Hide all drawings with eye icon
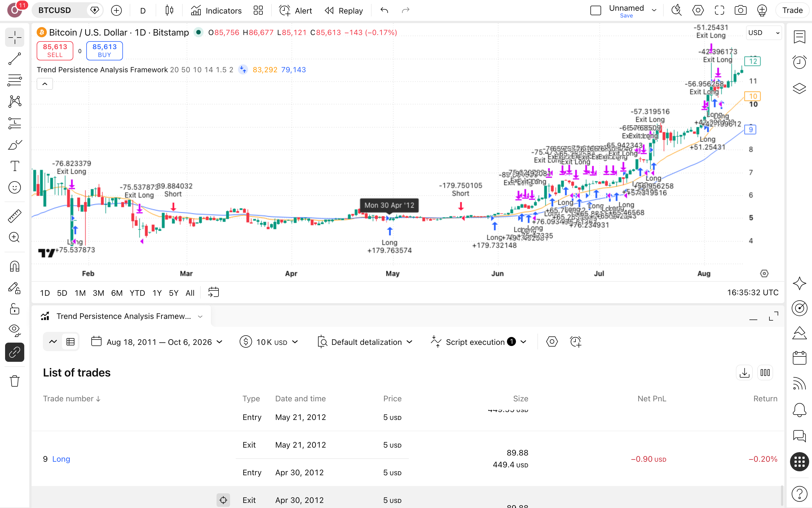This screenshot has height=508, width=812. [x=14, y=330]
